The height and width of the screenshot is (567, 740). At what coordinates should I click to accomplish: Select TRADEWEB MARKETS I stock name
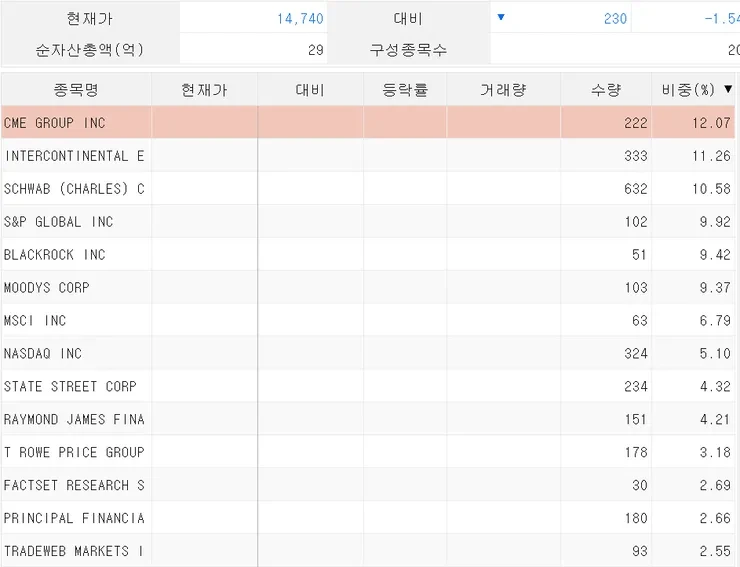tap(73, 551)
